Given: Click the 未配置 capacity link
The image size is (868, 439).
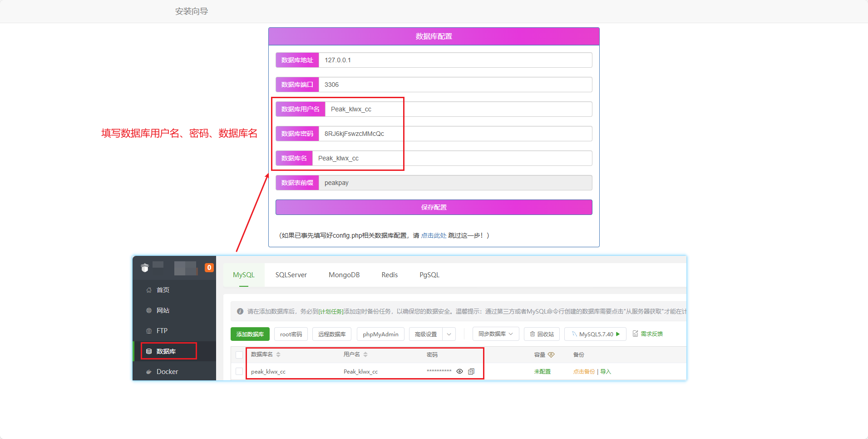Looking at the screenshot, I should (x=542, y=372).
